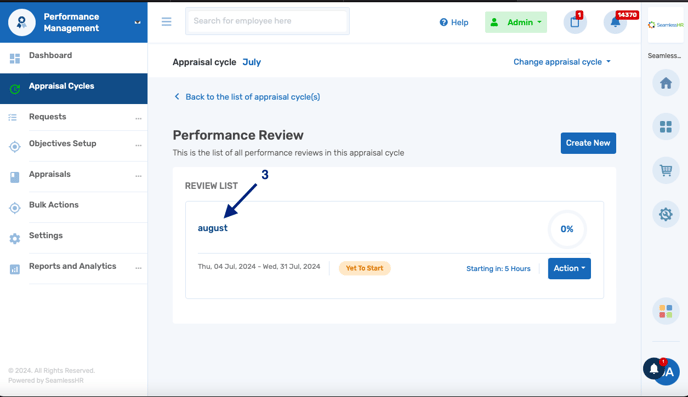This screenshot has height=397, width=688.
Task: Click the Create New button
Action: point(588,143)
